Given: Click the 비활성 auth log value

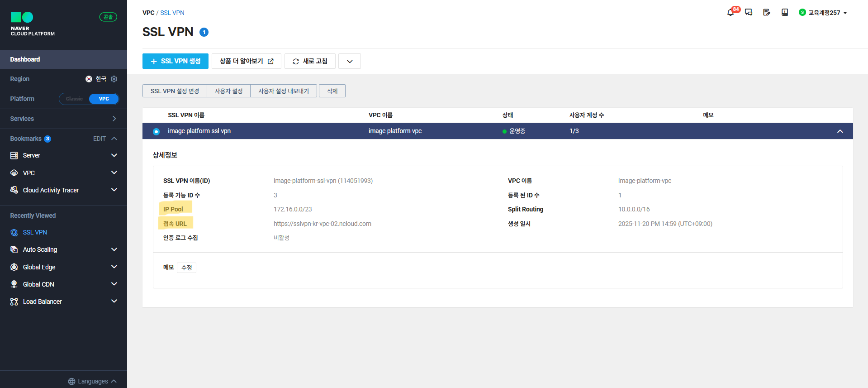Looking at the screenshot, I should pyautogui.click(x=281, y=238).
